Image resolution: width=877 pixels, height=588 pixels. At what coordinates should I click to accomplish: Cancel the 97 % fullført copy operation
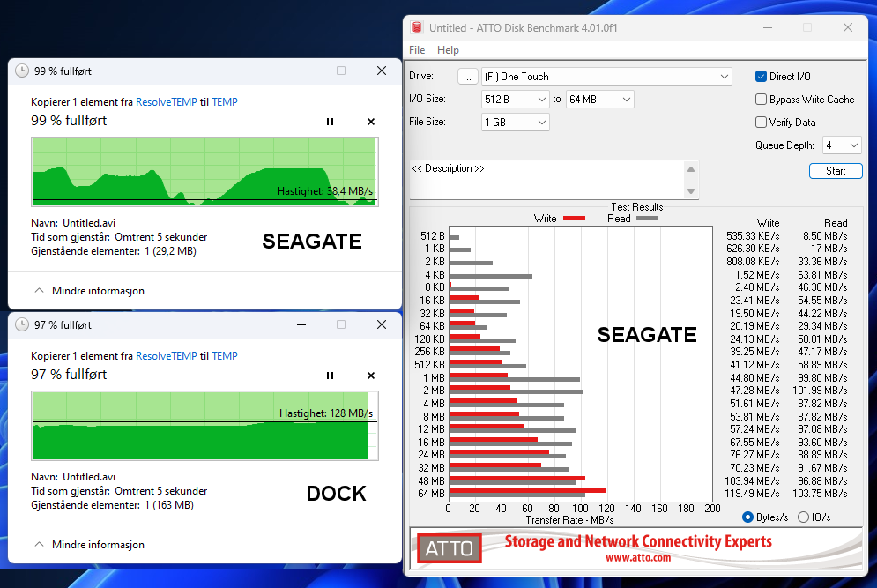pyautogui.click(x=371, y=376)
